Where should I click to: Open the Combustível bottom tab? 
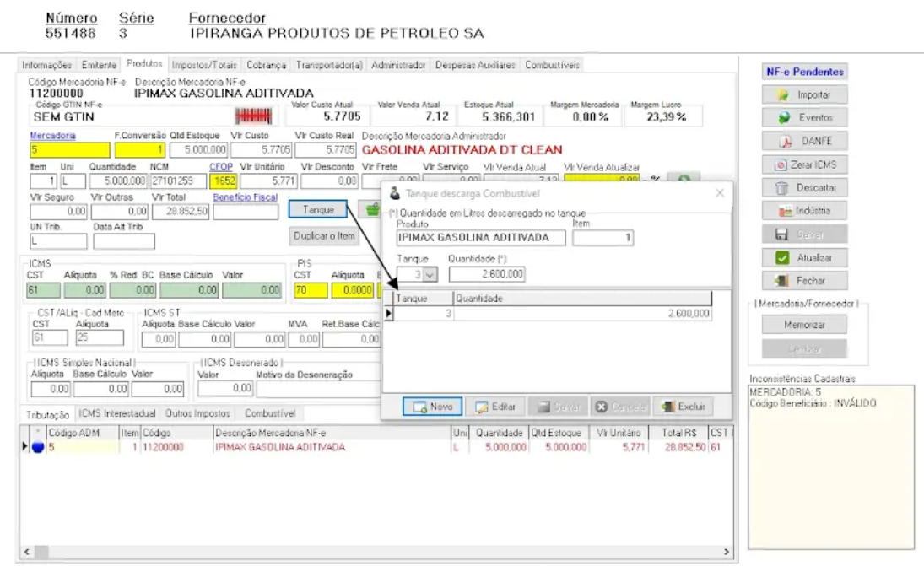pos(271,413)
